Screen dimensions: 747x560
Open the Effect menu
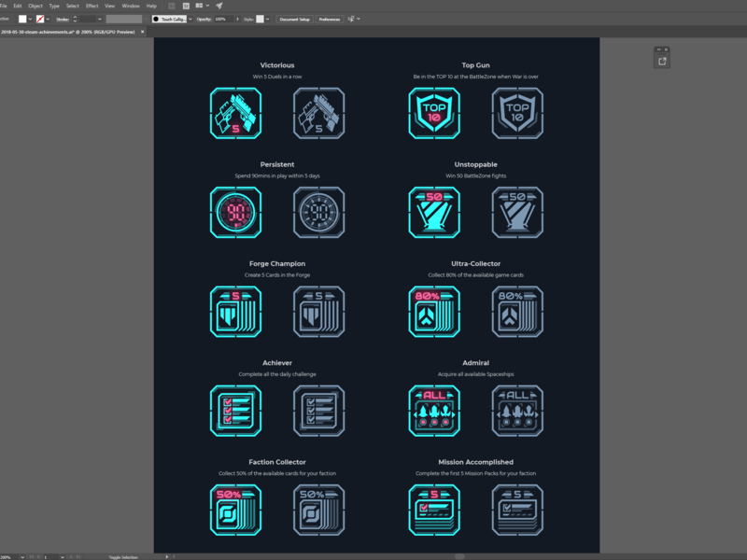pyautogui.click(x=92, y=6)
